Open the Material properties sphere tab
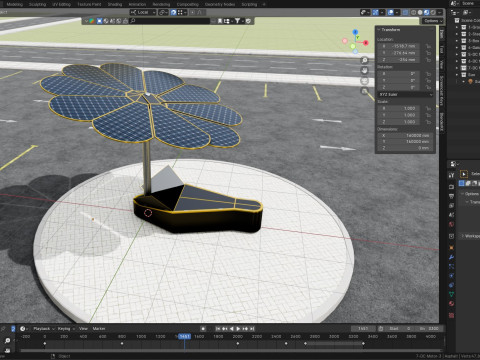Viewport: 480px width, 360px height. (451, 304)
